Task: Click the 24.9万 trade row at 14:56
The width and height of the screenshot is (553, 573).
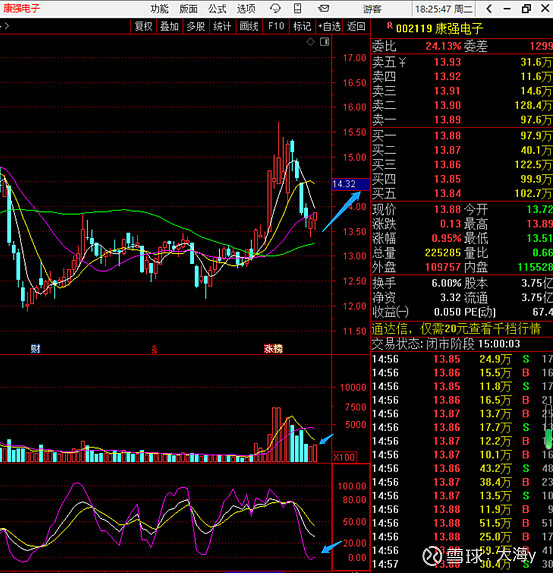Action: (x=462, y=359)
